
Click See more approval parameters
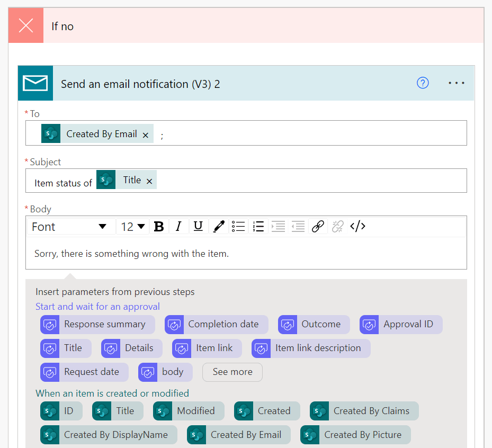[x=232, y=372]
